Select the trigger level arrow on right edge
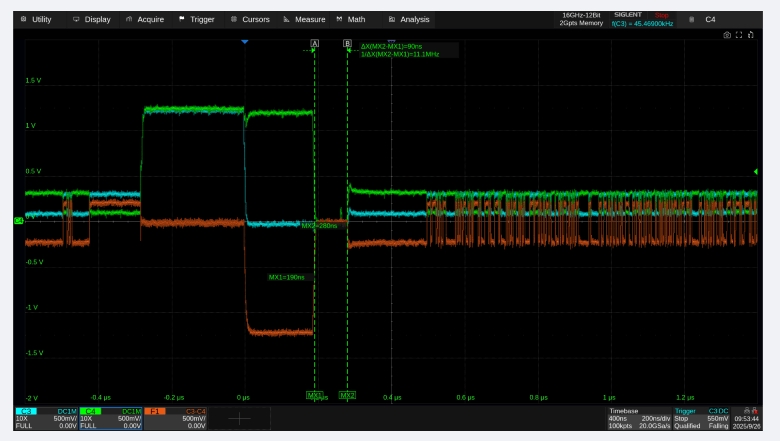780x441 pixels. tap(755, 172)
